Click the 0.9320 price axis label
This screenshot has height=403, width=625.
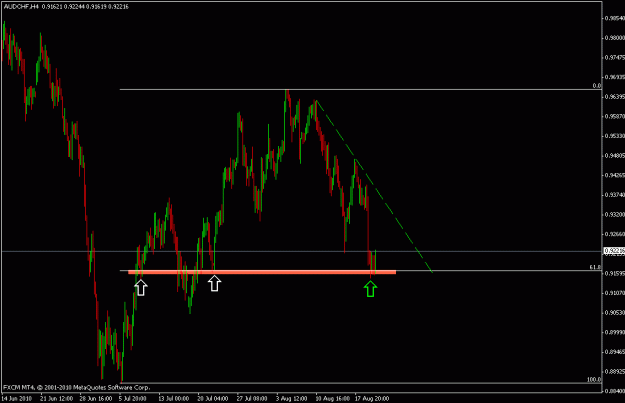coord(615,214)
